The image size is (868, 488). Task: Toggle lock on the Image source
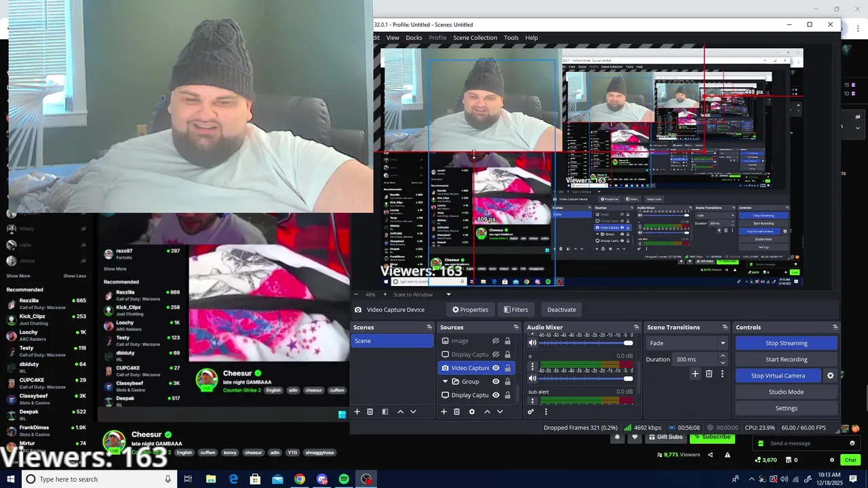pyautogui.click(x=507, y=341)
